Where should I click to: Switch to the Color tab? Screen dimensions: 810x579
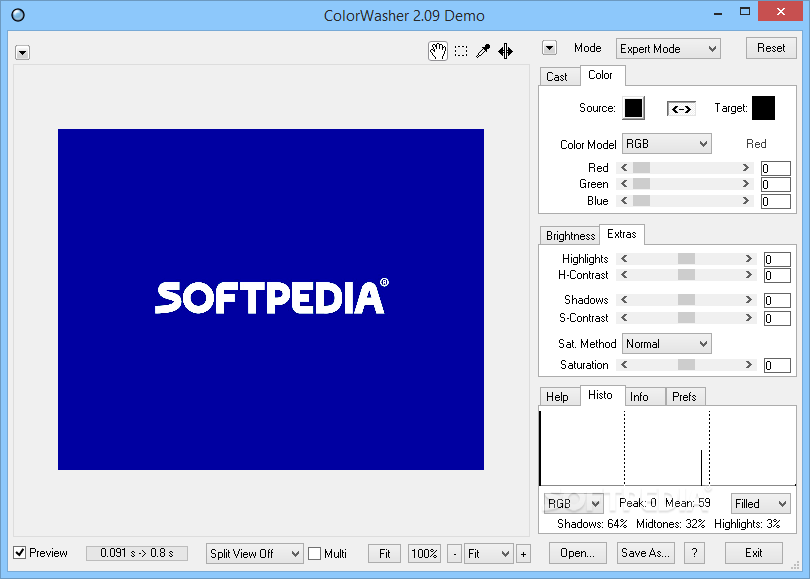(600, 75)
